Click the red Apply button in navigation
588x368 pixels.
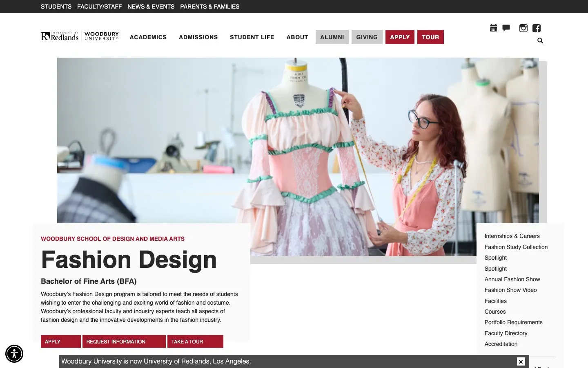pyautogui.click(x=400, y=37)
